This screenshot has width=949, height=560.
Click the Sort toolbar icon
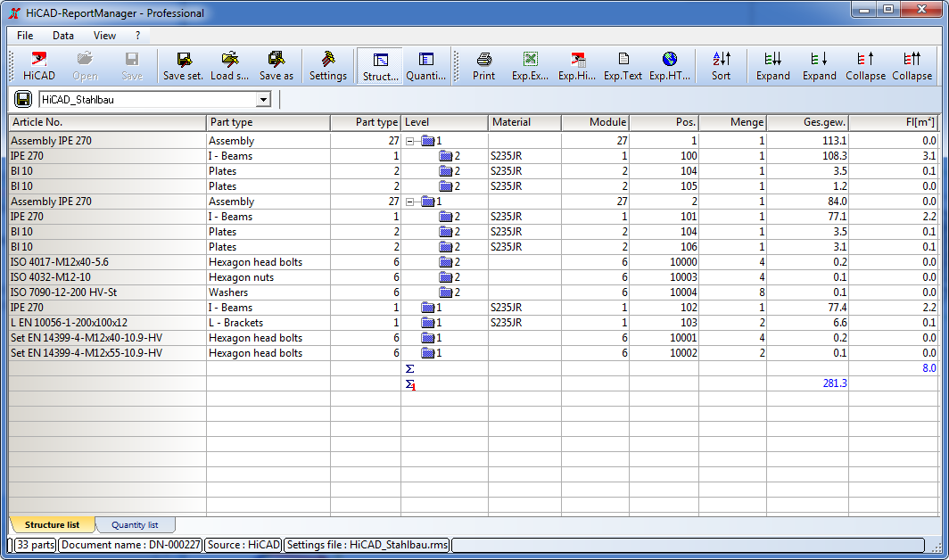721,66
